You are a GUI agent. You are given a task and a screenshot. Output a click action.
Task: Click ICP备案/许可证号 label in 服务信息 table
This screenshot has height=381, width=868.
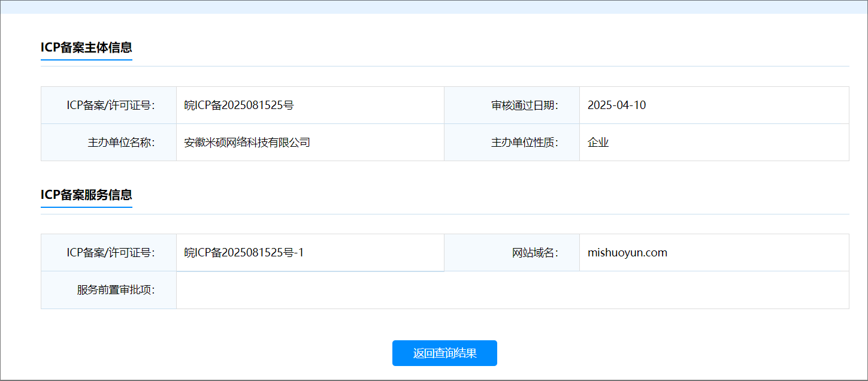(x=111, y=253)
